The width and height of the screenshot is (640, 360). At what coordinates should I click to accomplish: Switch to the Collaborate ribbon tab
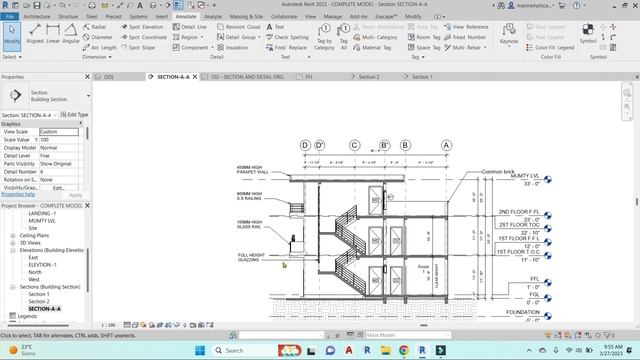click(x=284, y=17)
